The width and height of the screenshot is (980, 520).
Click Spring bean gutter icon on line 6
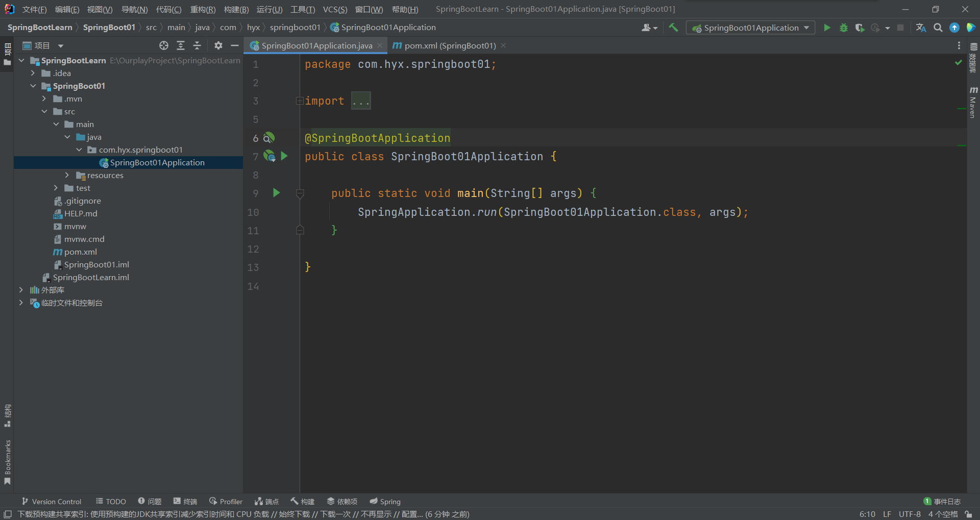[269, 138]
